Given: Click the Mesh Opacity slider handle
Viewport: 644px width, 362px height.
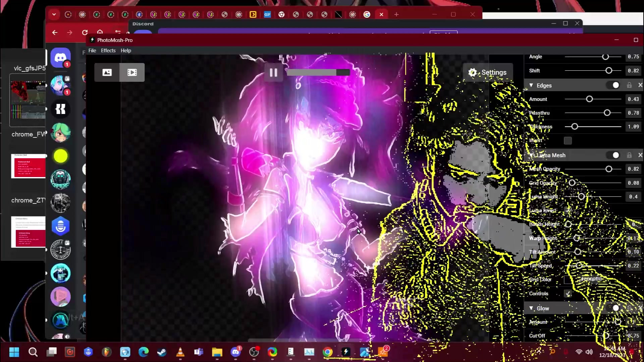Looking at the screenshot, I should 609,169.
